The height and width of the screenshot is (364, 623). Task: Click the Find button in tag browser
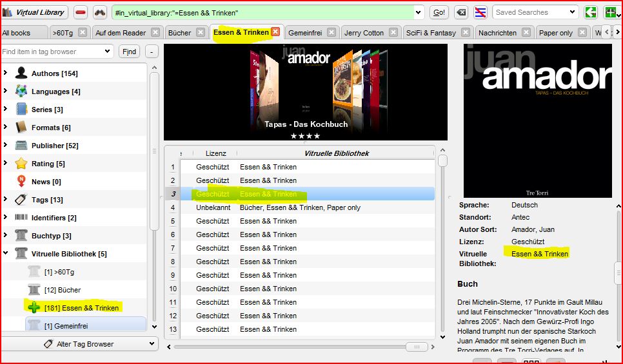[x=129, y=51]
